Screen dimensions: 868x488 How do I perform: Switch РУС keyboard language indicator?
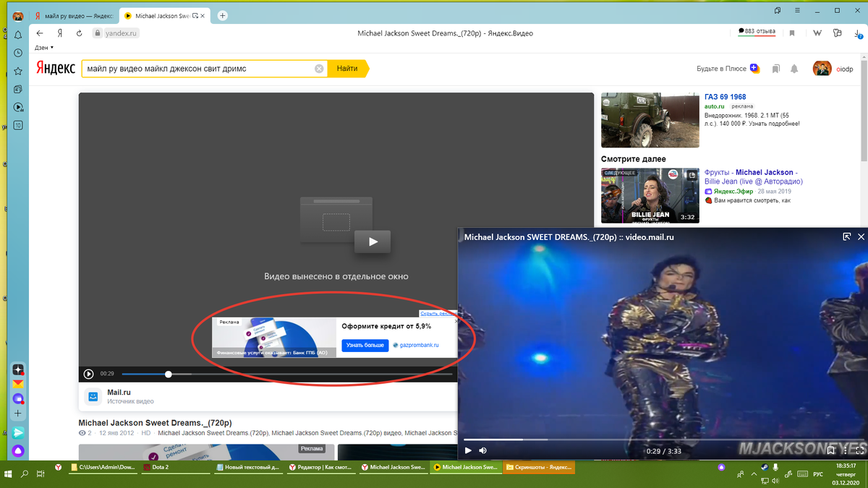[x=818, y=474]
